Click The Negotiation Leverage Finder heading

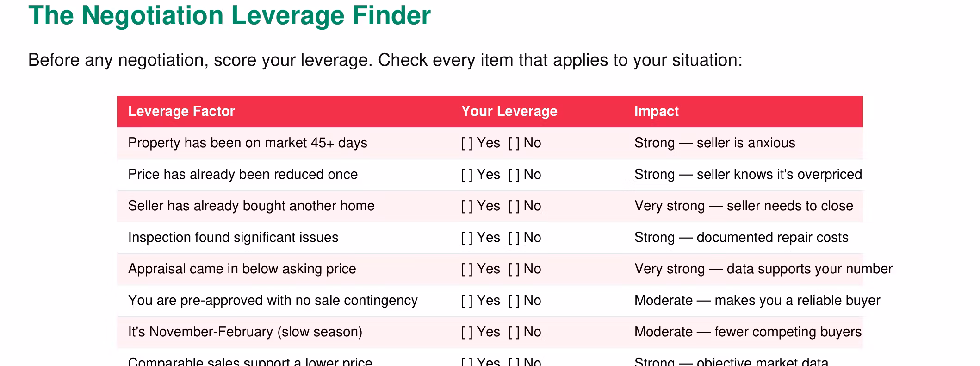tap(229, 15)
